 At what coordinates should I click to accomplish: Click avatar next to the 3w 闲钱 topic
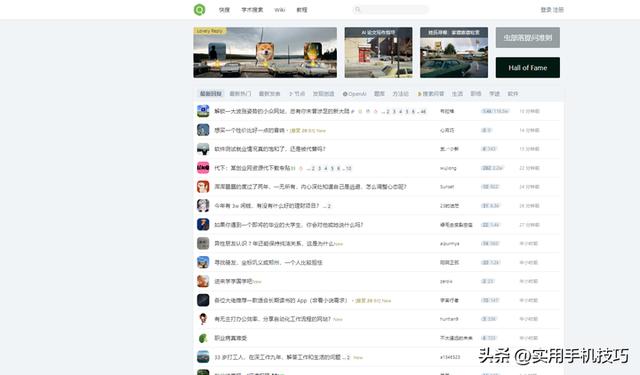(203, 205)
